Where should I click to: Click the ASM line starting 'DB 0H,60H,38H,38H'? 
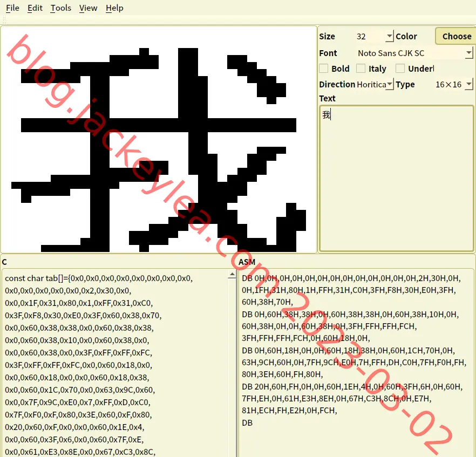[350, 315]
